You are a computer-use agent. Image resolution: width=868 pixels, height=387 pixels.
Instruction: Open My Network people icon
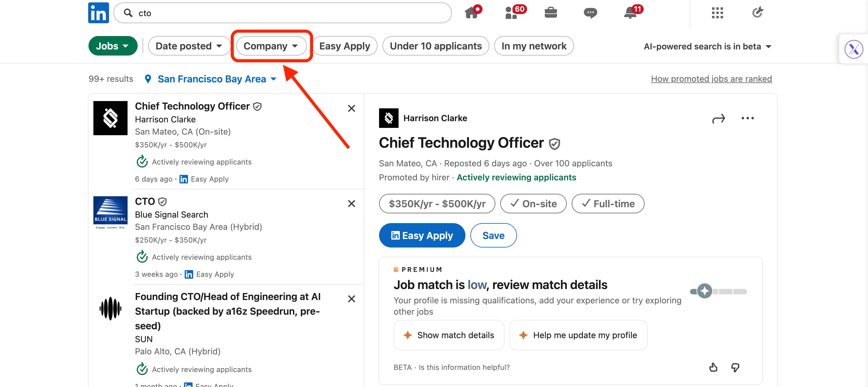coord(511,13)
